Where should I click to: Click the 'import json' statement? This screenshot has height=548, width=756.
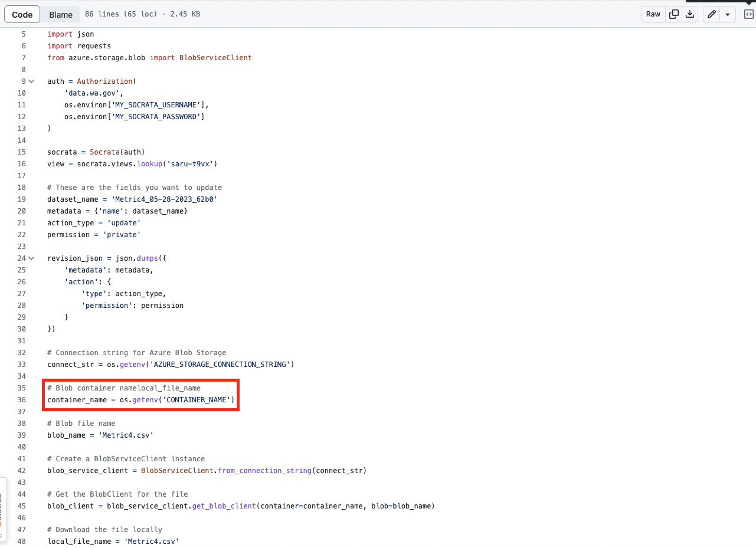pos(71,34)
